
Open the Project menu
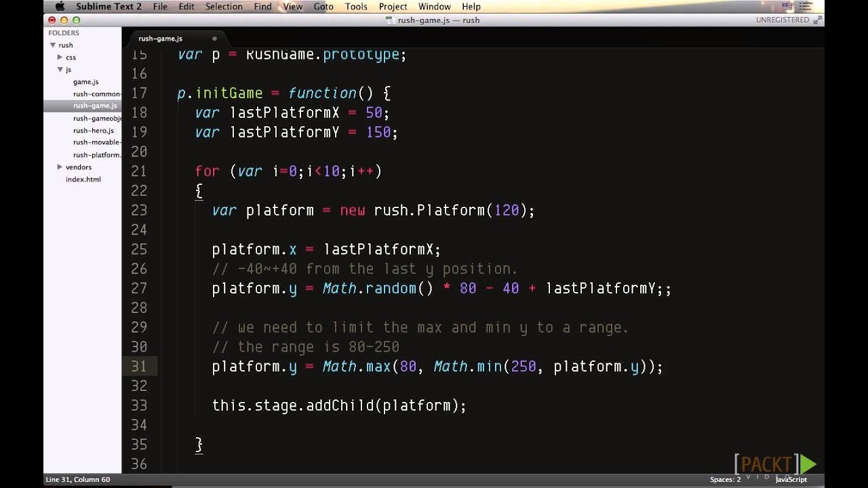(393, 7)
